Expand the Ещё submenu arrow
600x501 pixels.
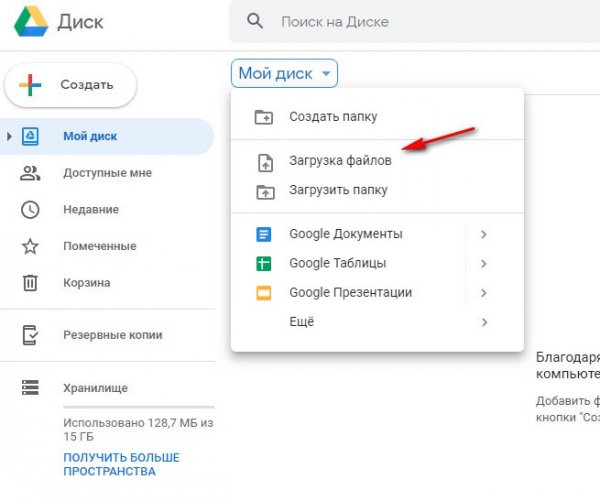tap(484, 322)
